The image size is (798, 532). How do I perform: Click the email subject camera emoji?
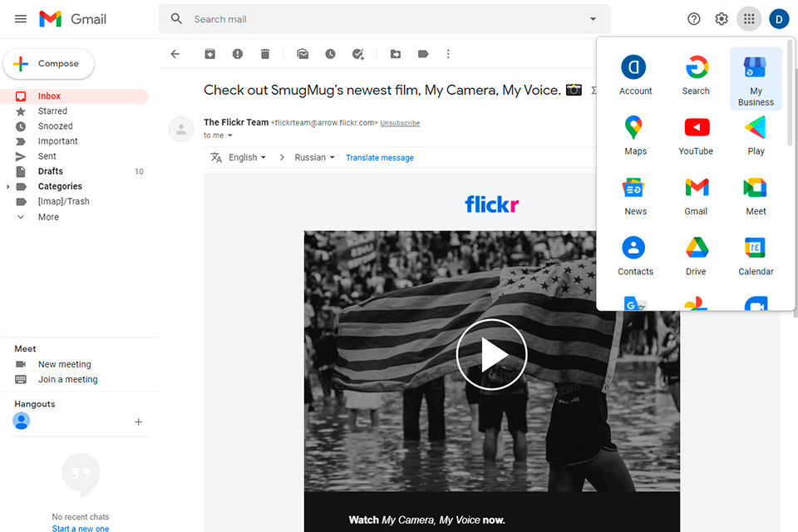(574, 90)
